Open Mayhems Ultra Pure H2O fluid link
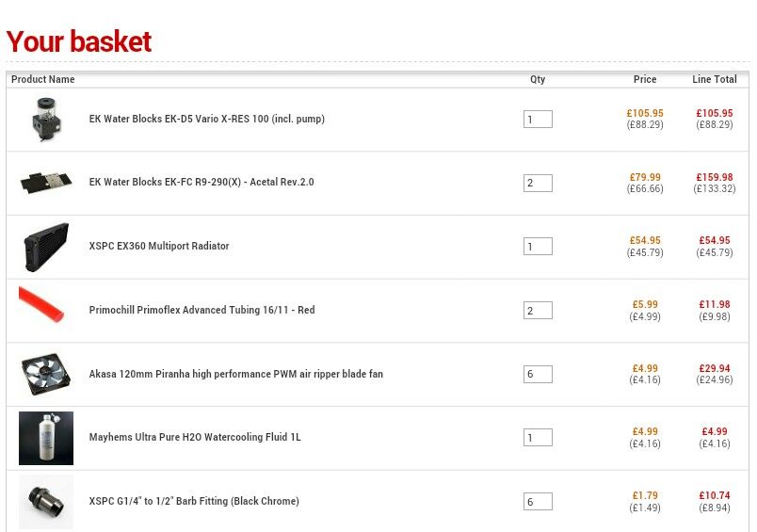The width and height of the screenshot is (757, 532). tap(195, 438)
